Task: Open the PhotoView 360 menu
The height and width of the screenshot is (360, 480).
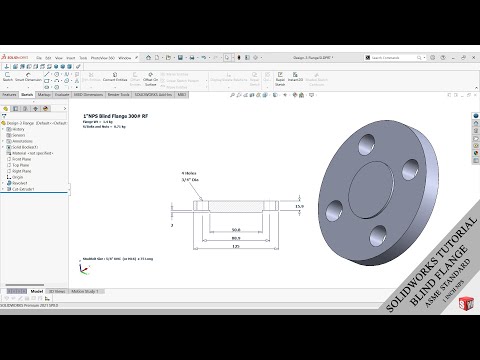Action: tap(103, 58)
